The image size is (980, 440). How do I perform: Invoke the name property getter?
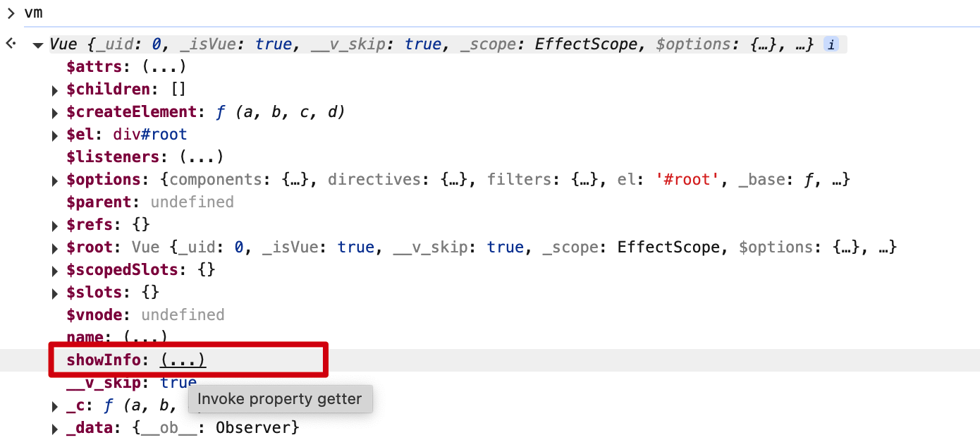tap(145, 337)
